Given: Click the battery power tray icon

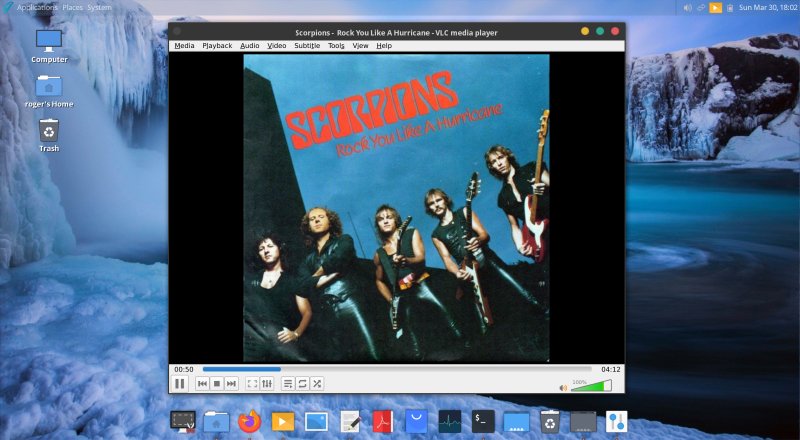Looking at the screenshot, I should point(730,8).
